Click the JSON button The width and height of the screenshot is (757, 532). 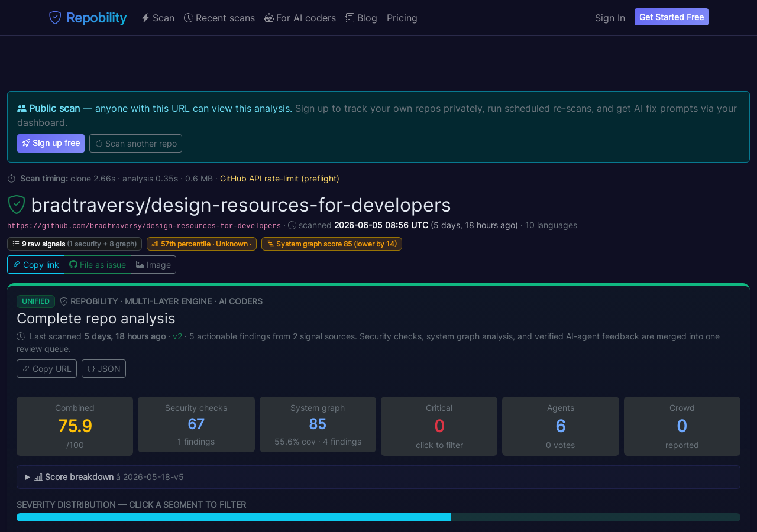click(x=103, y=368)
